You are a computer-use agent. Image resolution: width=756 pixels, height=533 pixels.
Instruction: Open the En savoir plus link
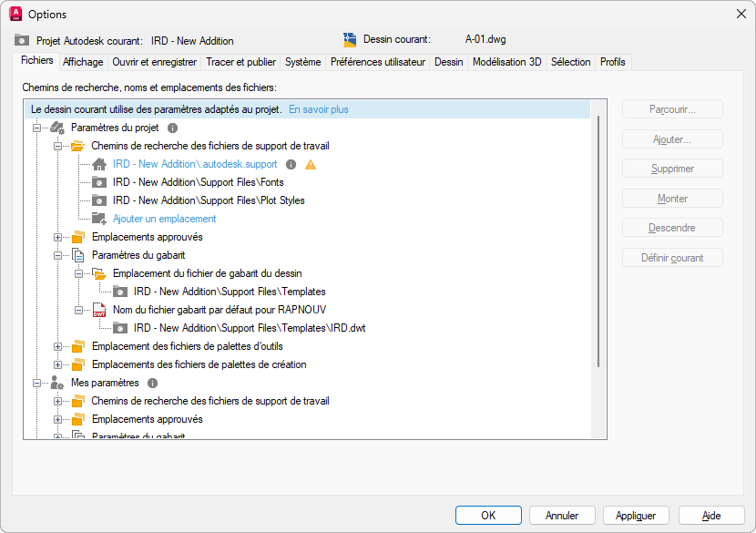319,109
